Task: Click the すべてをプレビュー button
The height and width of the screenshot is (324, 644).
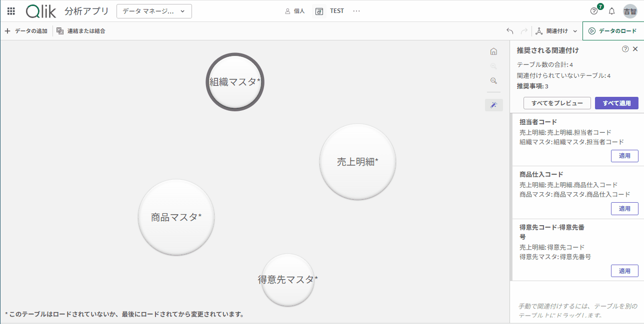Action: point(557,103)
